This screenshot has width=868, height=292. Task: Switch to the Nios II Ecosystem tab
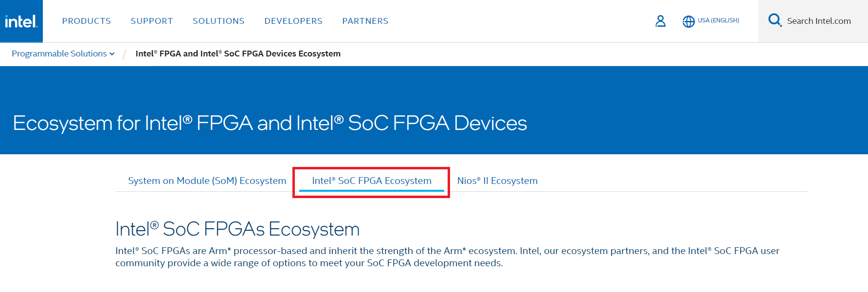tap(497, 181)
